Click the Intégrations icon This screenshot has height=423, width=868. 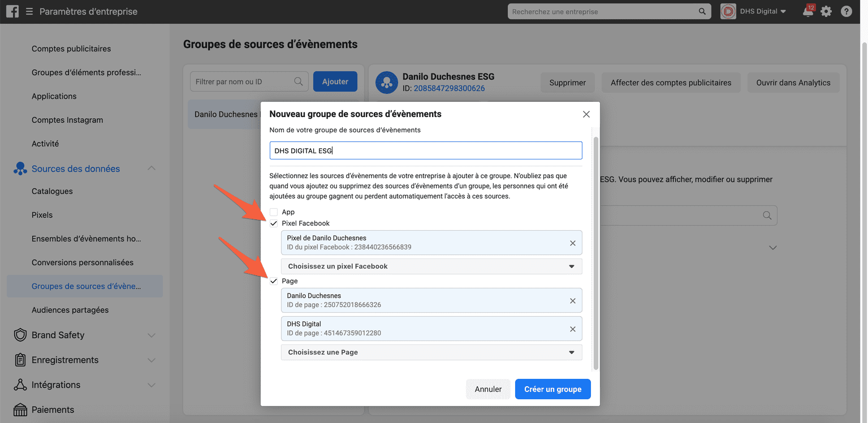[x=20, y=385]
